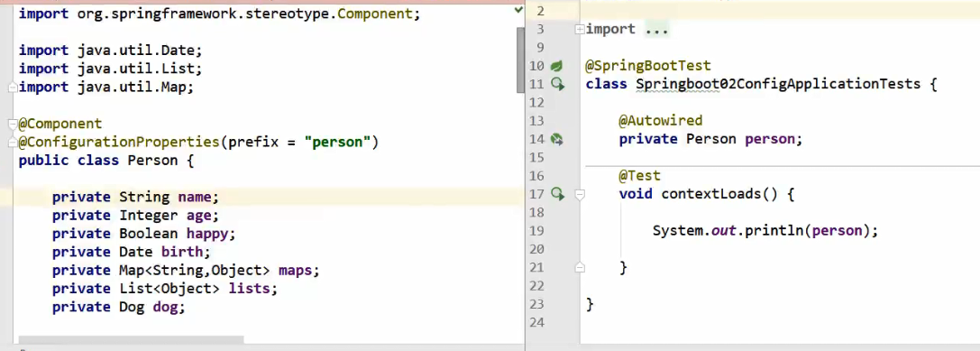Click Component in the stereotype import line

(x=375, y=14)
